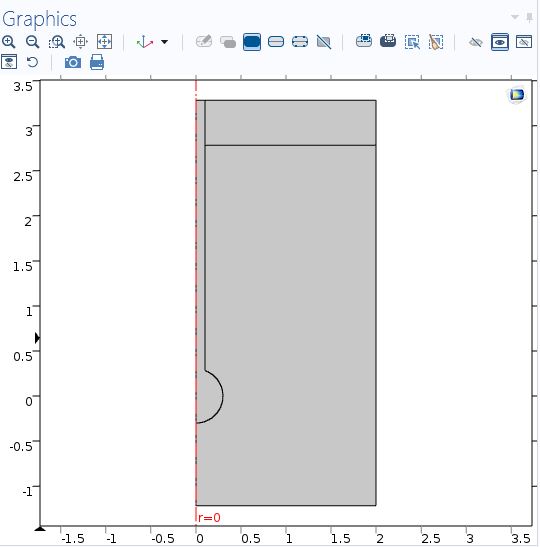Image resolution: width=540 pixels, height=547 pixels.
Task: Click the hide selected objects icon
Action: [x=475, y=43]
